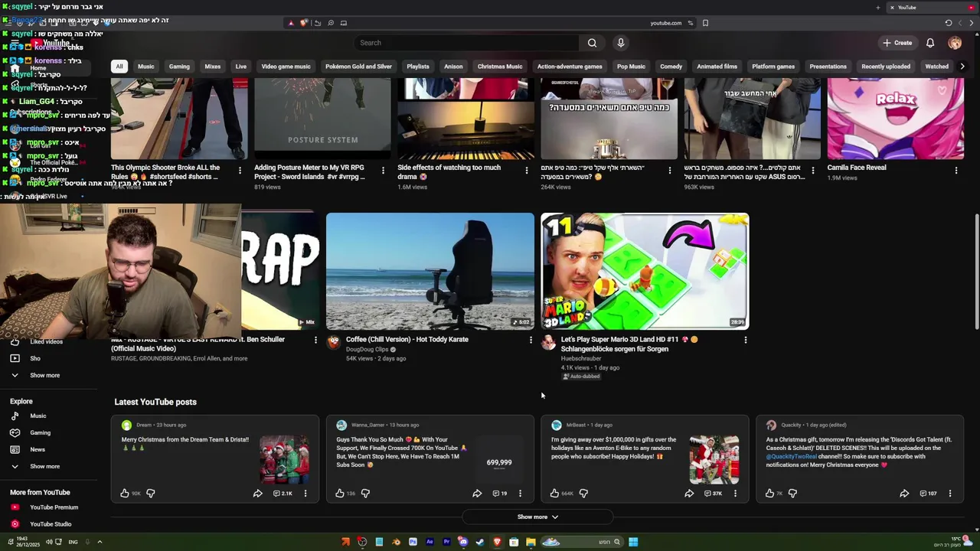Open Liked videos in sidebar
The image size is (980, 551).
coord(46,341)
